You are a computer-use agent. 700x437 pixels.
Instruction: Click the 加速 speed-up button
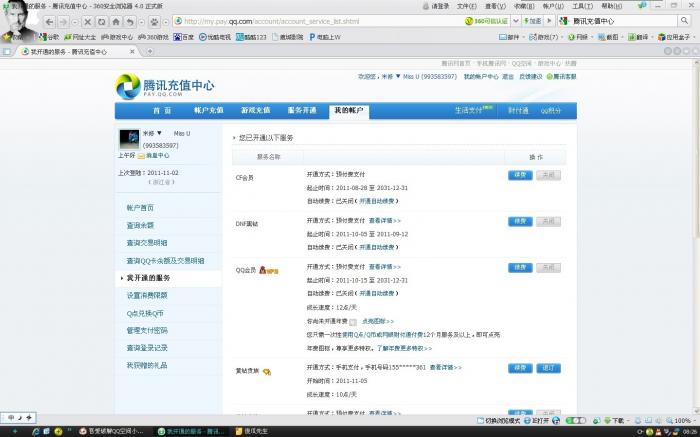tap(533, 21)
